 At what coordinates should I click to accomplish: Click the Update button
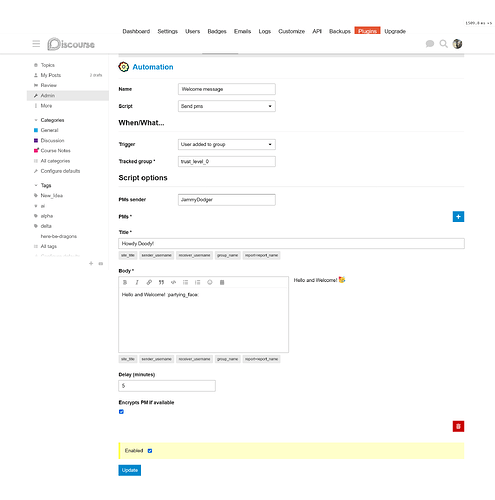tap(130, 470)
